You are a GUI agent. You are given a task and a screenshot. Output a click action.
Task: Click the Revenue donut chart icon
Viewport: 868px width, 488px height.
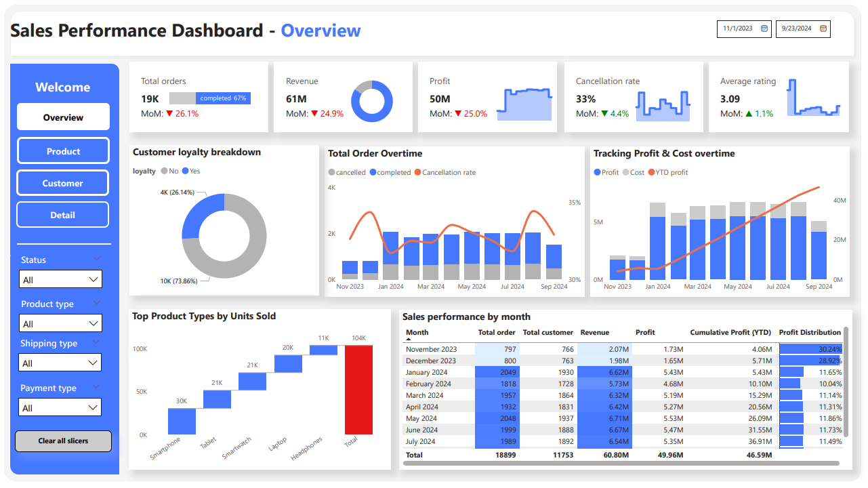[x=372, y=101]
